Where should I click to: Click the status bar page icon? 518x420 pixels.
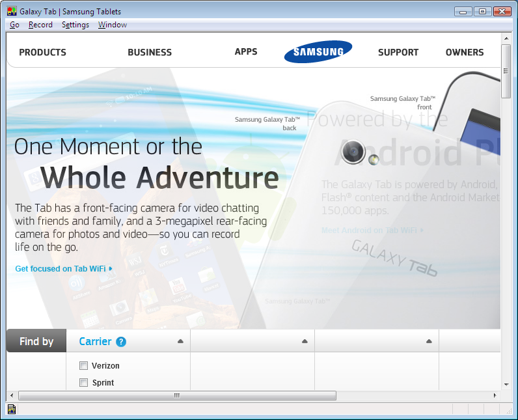point(12,410)
